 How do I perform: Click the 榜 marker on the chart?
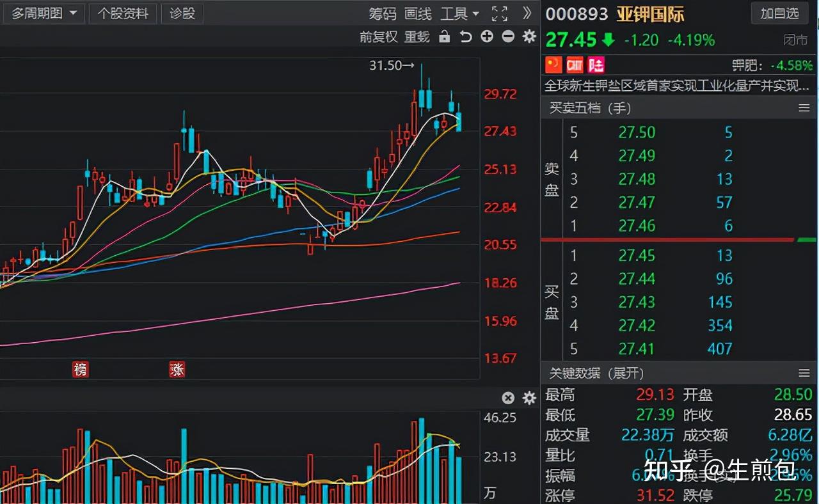tap(80, 369)
